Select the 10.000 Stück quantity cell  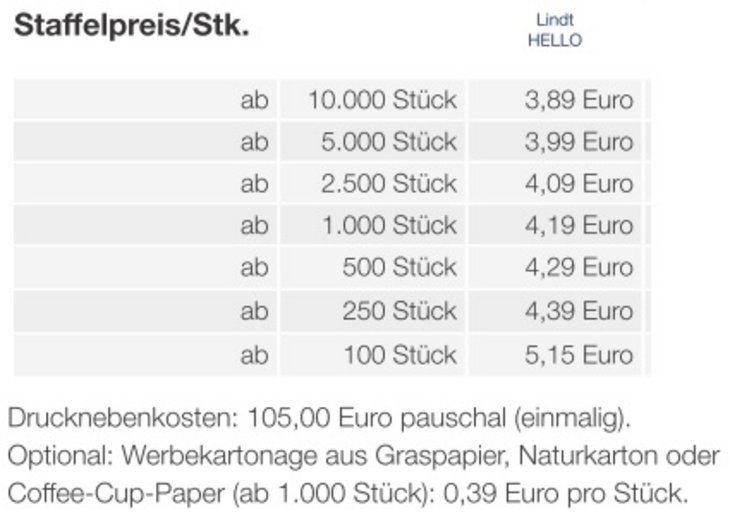point(382,100)
